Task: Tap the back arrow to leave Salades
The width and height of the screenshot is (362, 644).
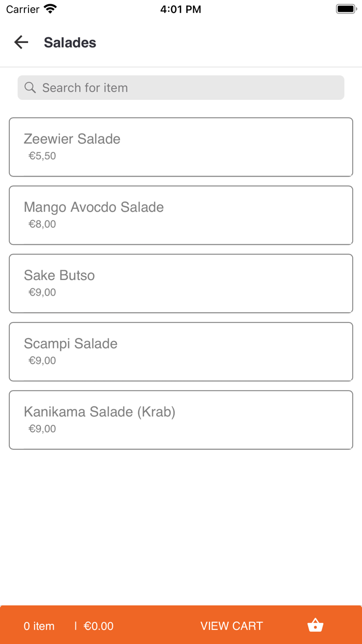Action: (21, 42)
